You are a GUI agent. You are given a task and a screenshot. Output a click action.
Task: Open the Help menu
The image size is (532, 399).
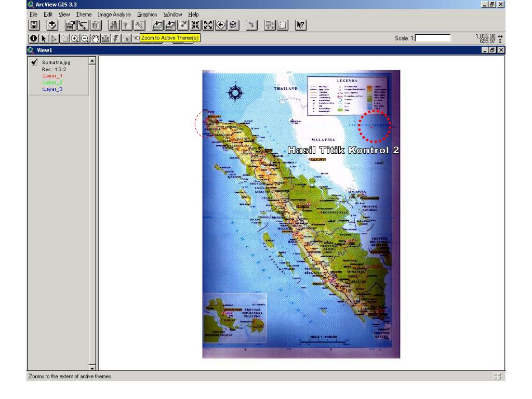(x=193, y=14)
